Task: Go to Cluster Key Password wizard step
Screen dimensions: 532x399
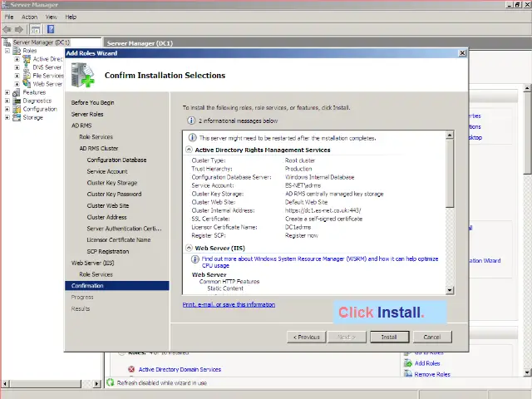Action: tap(114, 194)
